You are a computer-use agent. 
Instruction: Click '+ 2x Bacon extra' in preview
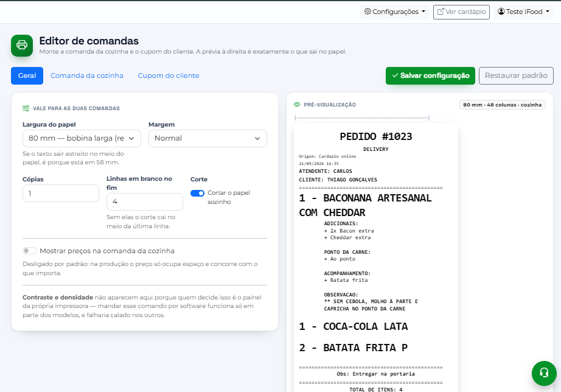click(x=349, y=231)
